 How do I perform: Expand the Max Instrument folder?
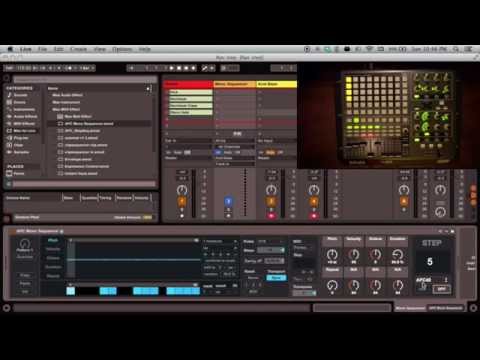click(66, 102)
